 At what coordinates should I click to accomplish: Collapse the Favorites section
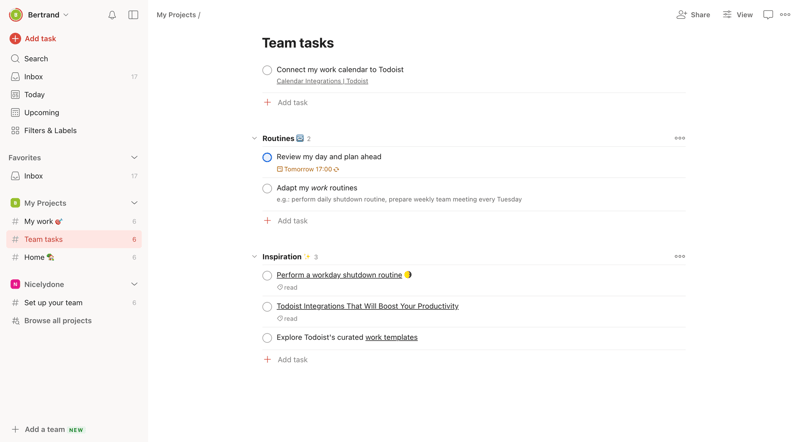click(x=134, y=158)
